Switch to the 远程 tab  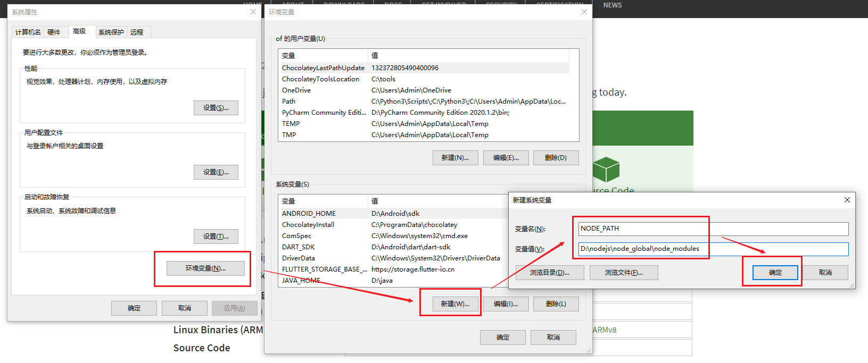(x=137, y=32)
